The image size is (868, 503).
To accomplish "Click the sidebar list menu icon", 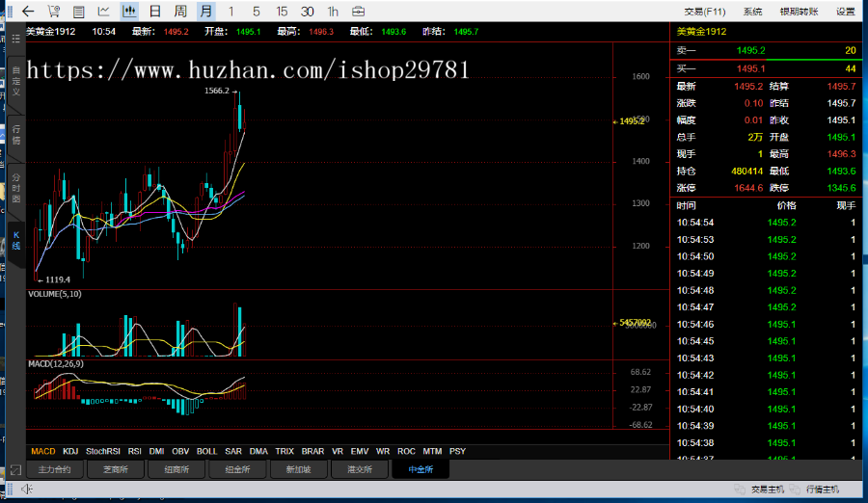I will tap(16, 39).
